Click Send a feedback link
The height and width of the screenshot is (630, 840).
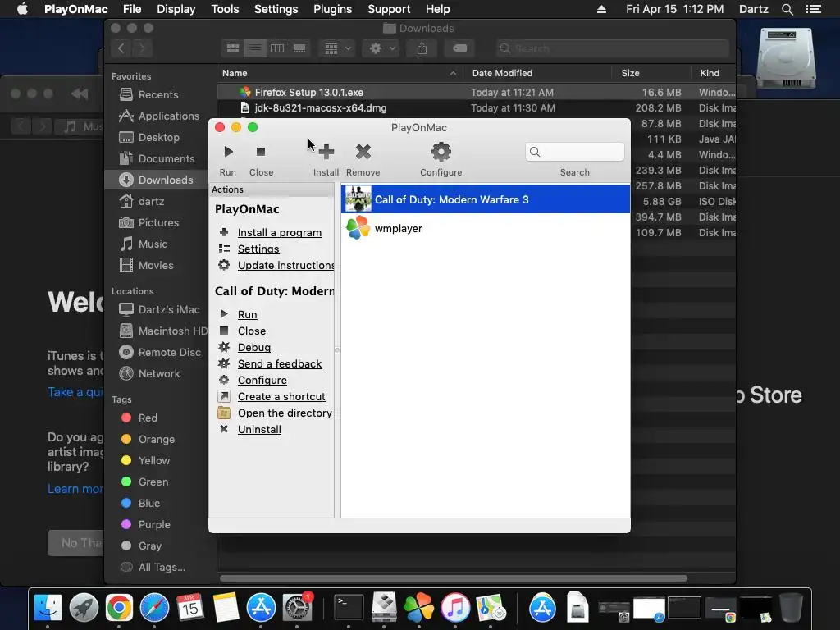tap(280, 363)
